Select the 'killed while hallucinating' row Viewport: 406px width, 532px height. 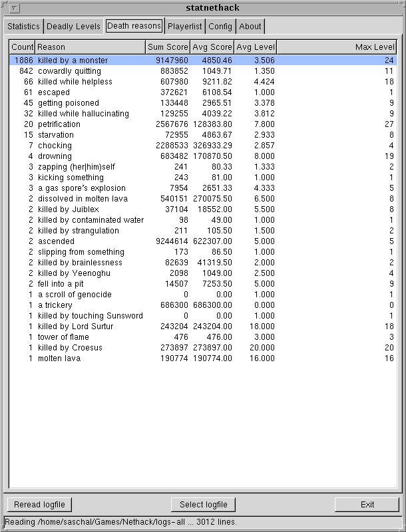point(203,114)
